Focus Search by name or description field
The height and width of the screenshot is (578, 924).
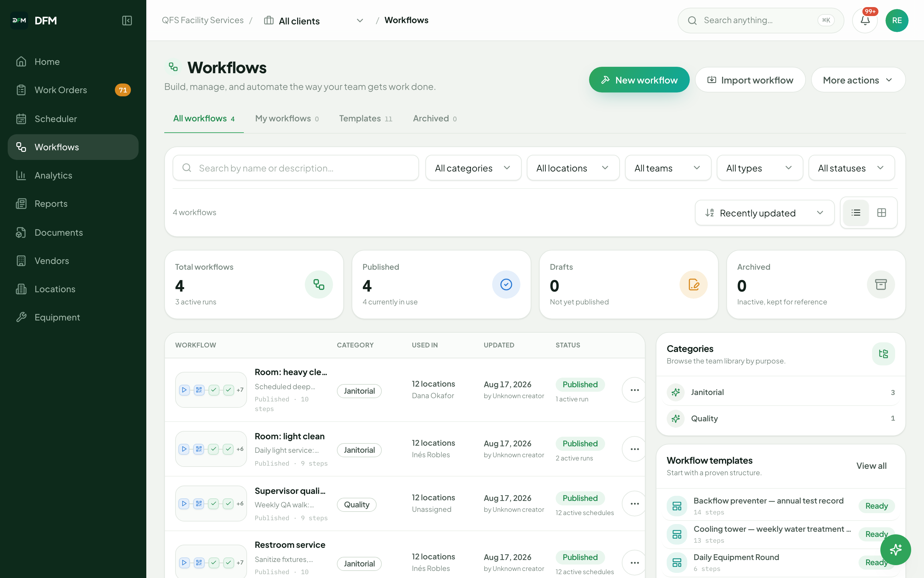coord(295,168)
